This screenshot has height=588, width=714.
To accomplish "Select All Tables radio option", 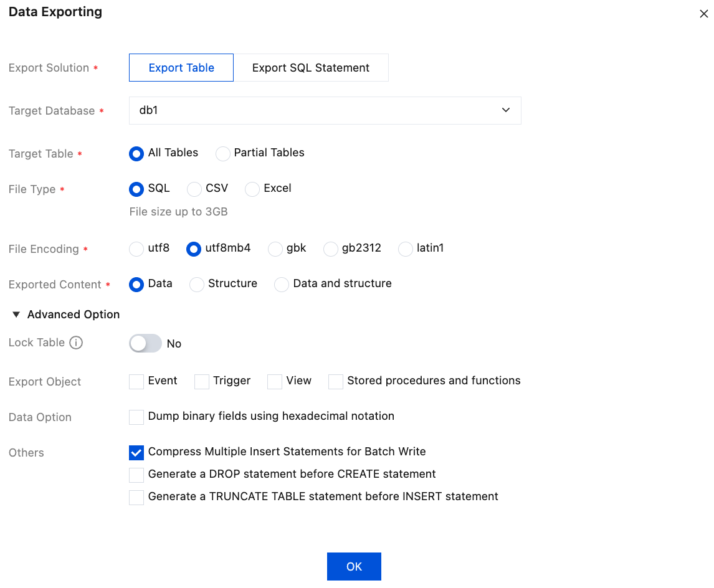I will (136, 154).
